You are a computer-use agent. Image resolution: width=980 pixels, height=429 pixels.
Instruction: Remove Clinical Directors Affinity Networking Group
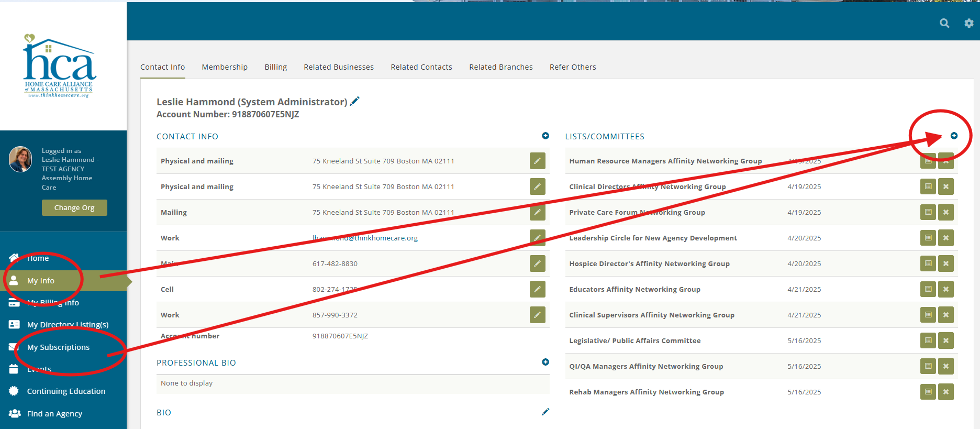point(946,186)
